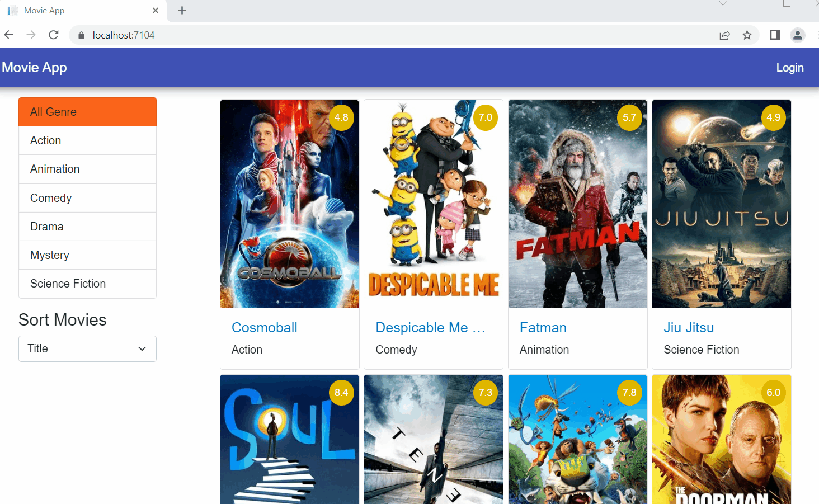Select the Movie App browser tab
Viewport: 819px width, 504px height.
[x=84, y=11]
